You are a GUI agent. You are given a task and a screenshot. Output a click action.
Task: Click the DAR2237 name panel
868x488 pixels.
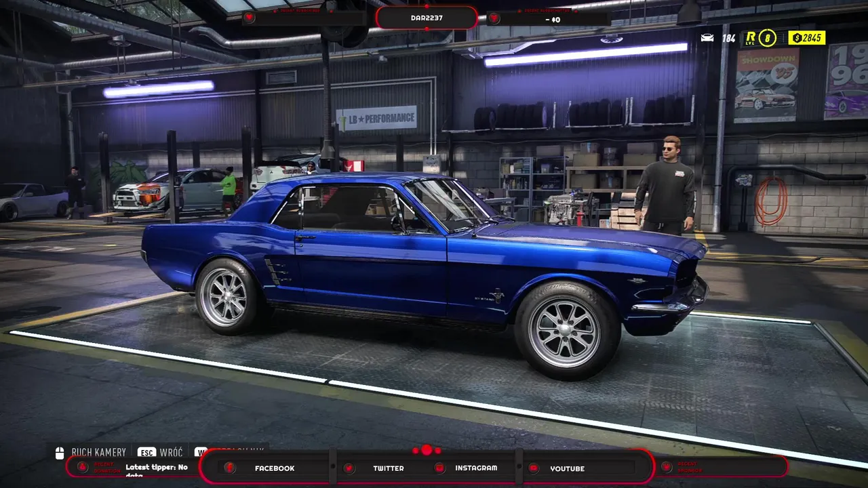pos(427,18)
